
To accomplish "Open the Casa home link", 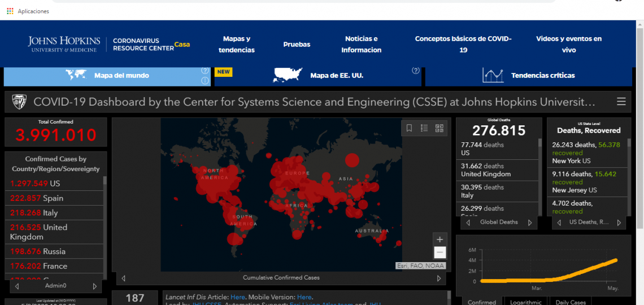I will [x=182, y=44].
